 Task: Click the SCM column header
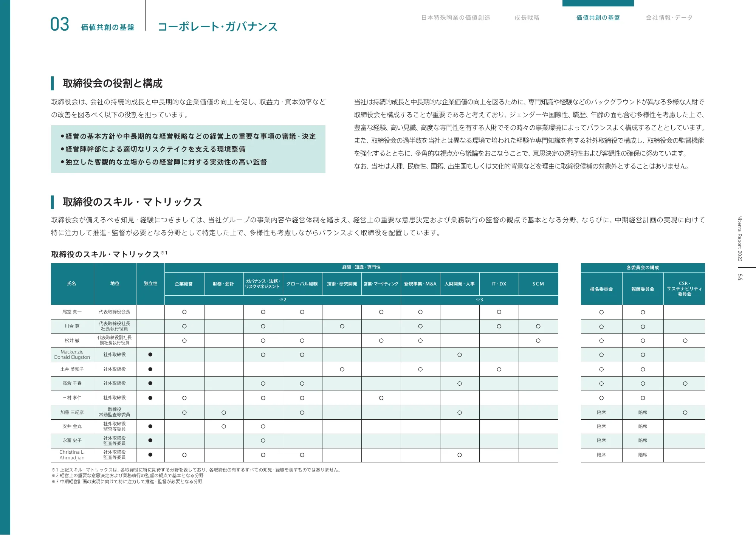(538, 284)
